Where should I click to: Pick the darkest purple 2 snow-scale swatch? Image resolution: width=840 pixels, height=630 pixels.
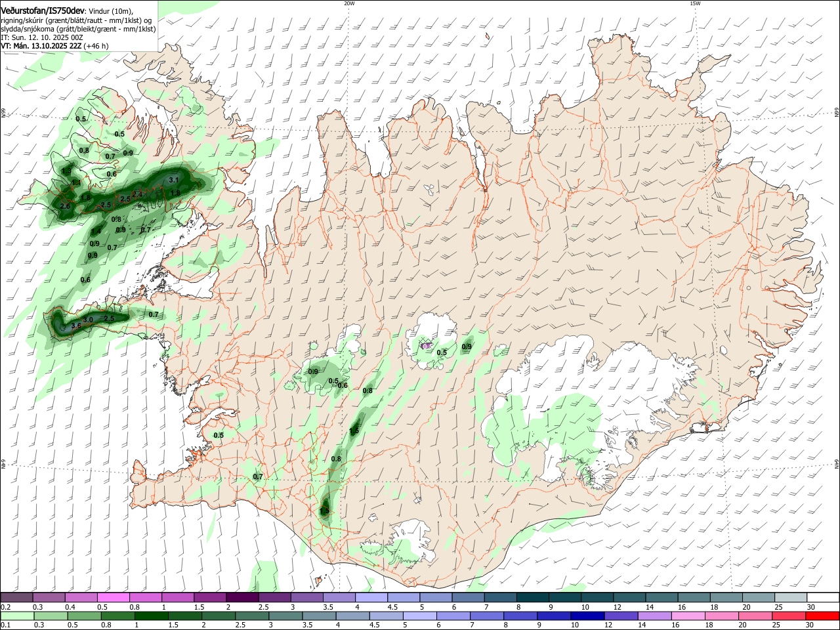241,598
